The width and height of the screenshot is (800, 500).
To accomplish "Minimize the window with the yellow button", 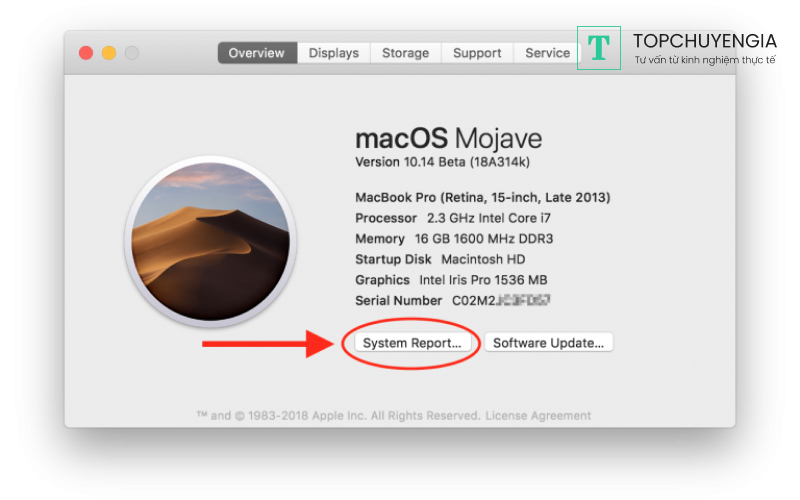I will click(109, 53).
